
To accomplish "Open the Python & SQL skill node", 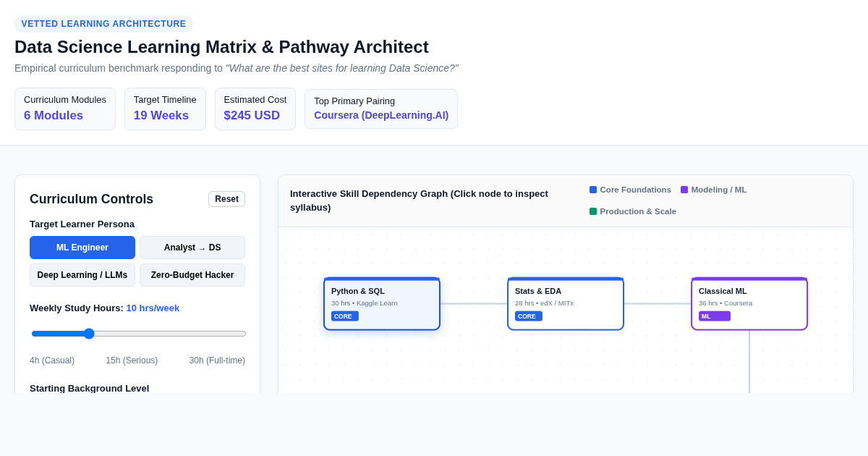I will tap(382, 304).
